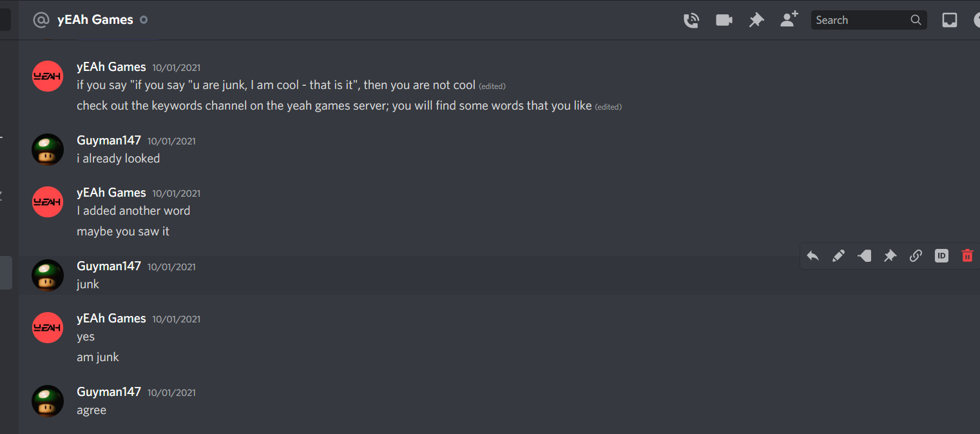Viewport: 980px width, 434px height.
Task: Click the Guyman147 username above 'agree'
Action: [108, 392]
